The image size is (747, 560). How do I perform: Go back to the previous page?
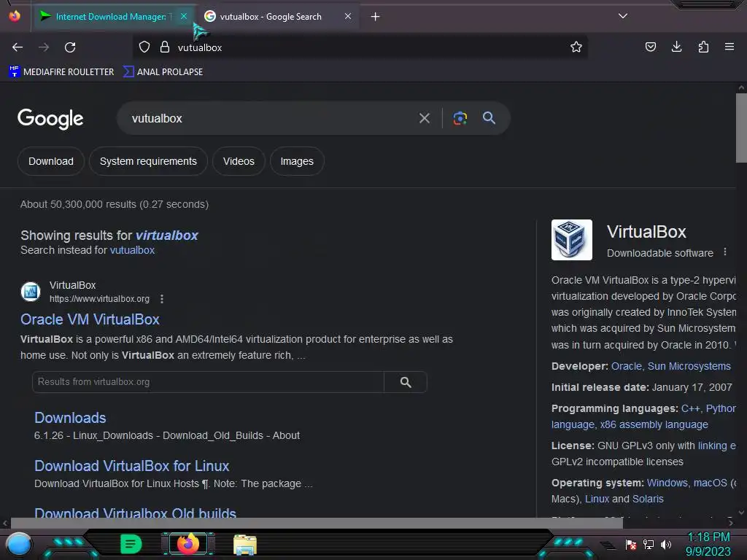tap(18, 47)
